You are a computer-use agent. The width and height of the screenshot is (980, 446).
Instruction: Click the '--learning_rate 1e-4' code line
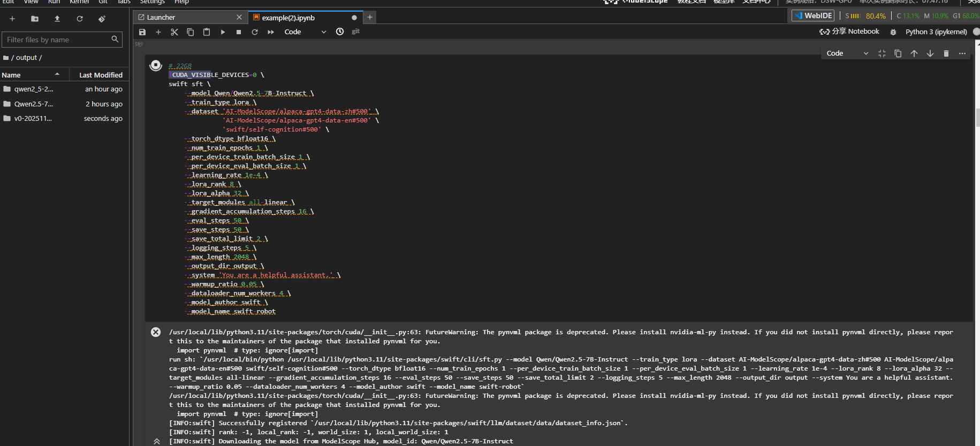point(226,175)
